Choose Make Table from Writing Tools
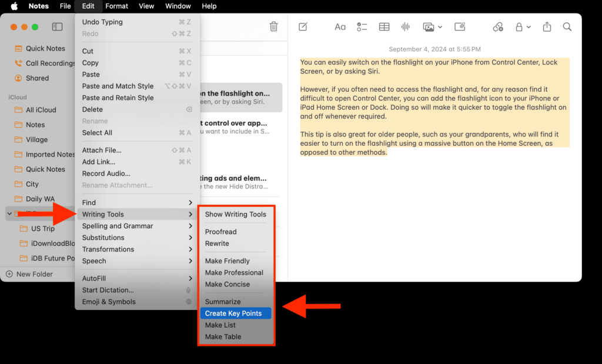This screenshot has width=602, height=364. click(x=223, y=337)
